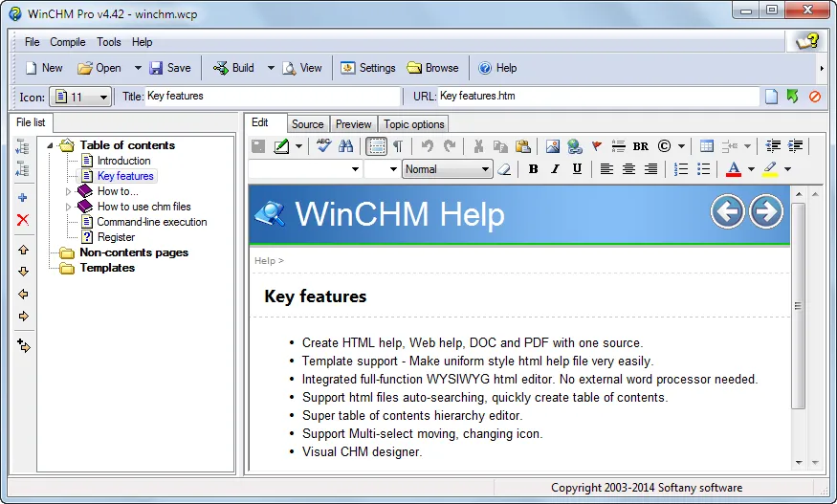Screen dimensions: 837x504
Task: Increase indent of the paragraph
Action: point(795,145)
